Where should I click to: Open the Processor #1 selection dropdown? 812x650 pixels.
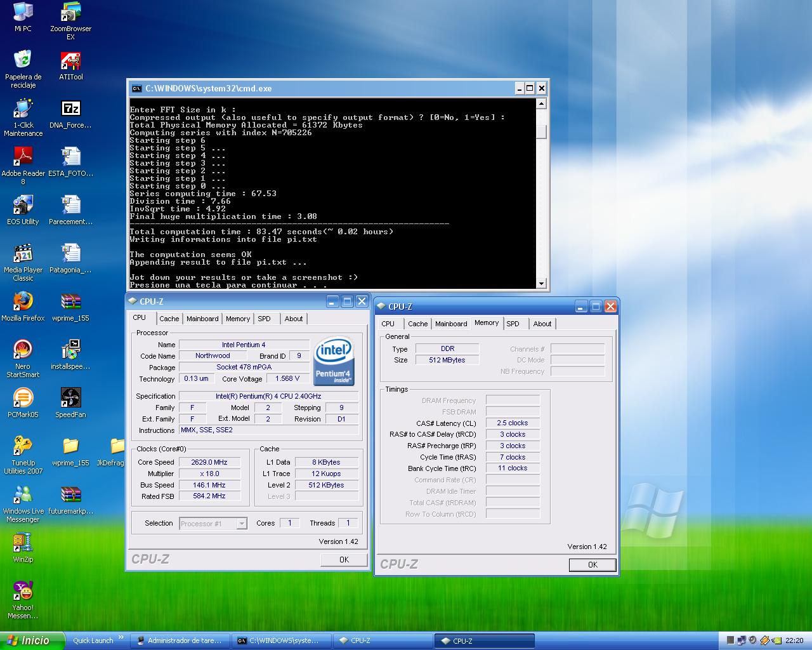click(x=213, y=524)
